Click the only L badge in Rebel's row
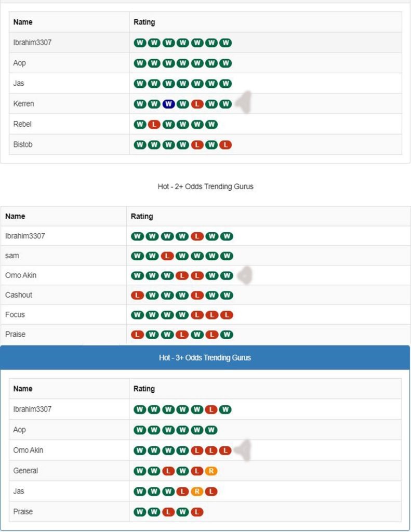This screenshot has height=532, width=411. click(154, 124)
